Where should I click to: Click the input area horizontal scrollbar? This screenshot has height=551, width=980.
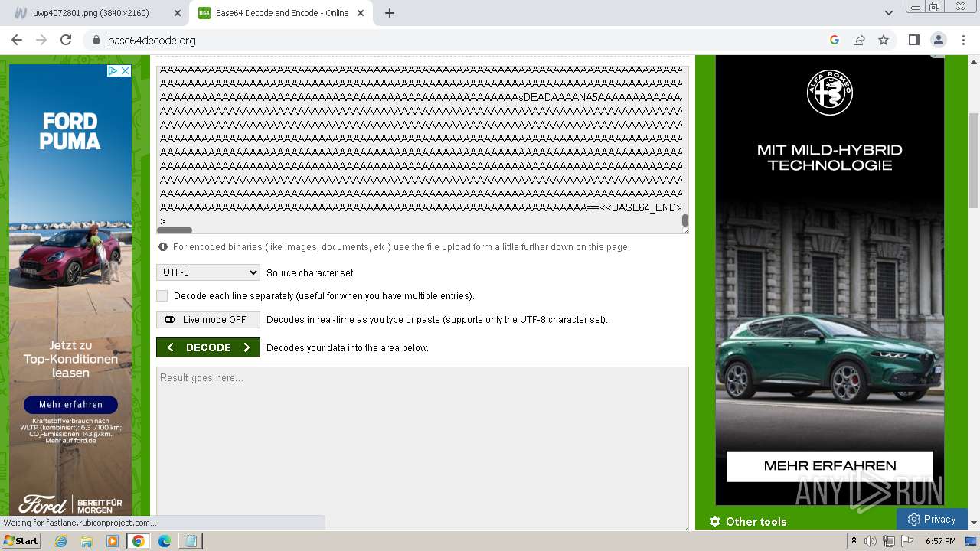click(175, 230)
